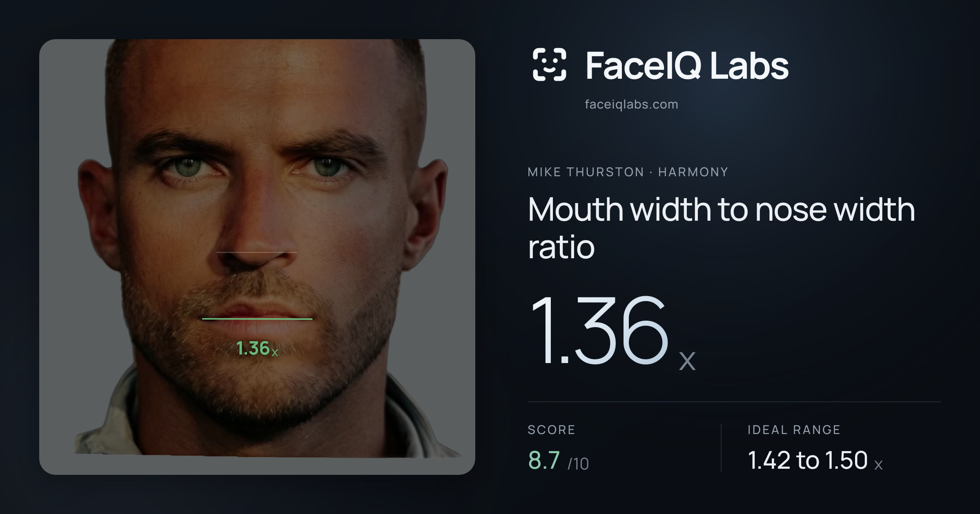The height and width of the screenshot is (514, 980).
Task: Click the IDEAL RANGE label
Action: pyautogui.click(x=794, y=430)
